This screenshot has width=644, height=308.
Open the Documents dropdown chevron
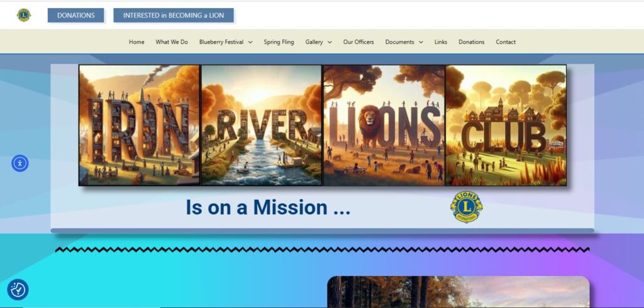[421, 42]
